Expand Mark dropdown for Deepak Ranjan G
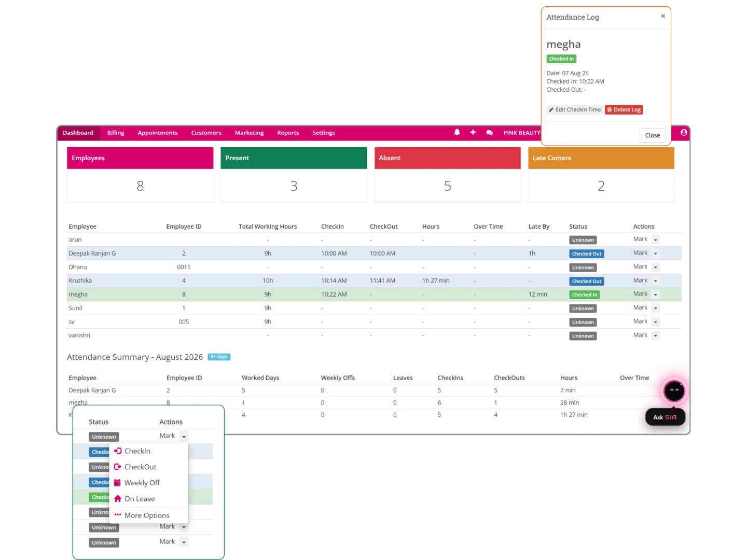 pyautogui.click(x=656, y=253)
